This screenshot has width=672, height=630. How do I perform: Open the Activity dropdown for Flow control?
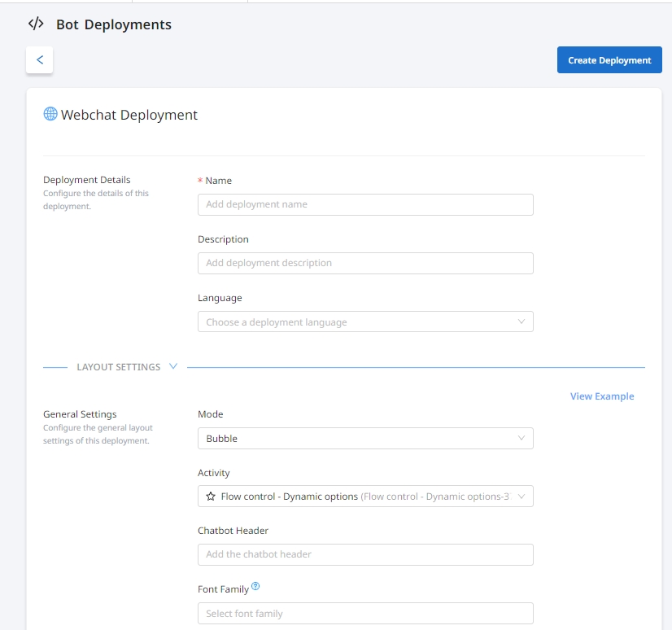pos(358,497)
